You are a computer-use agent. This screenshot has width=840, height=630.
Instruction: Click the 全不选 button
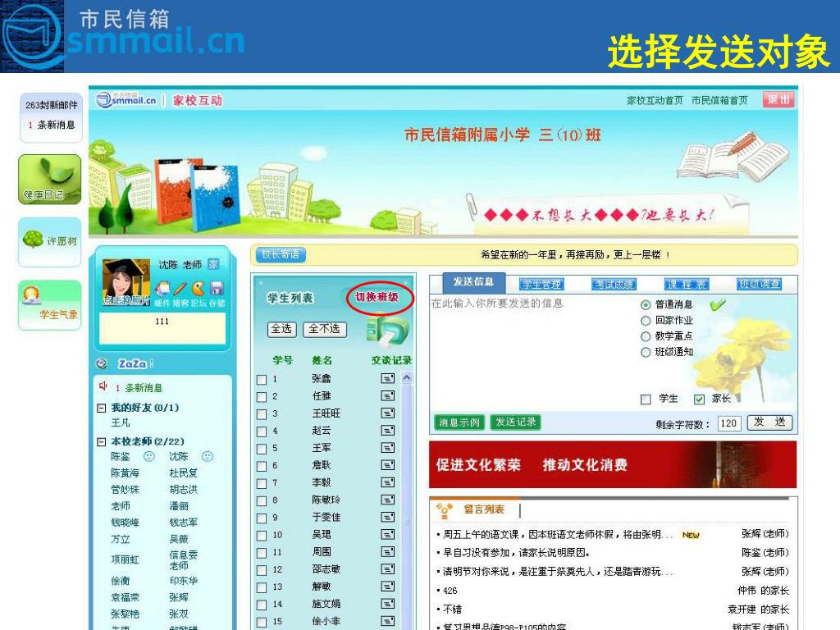(x=325, y=329)
